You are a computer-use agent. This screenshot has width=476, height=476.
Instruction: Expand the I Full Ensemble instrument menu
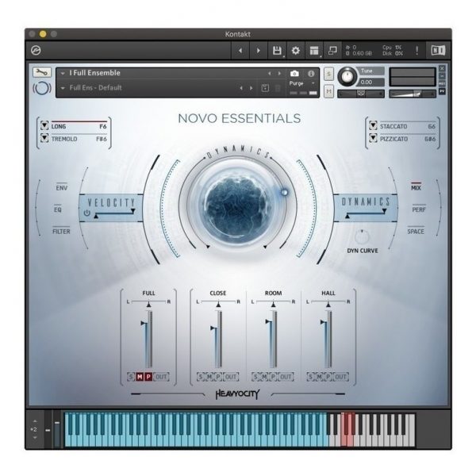(63, 73)
